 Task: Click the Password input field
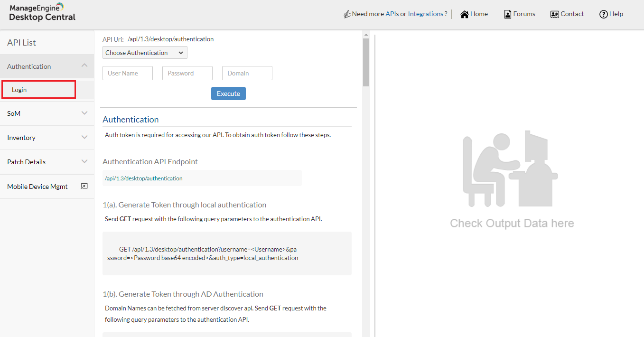point(187,73)
